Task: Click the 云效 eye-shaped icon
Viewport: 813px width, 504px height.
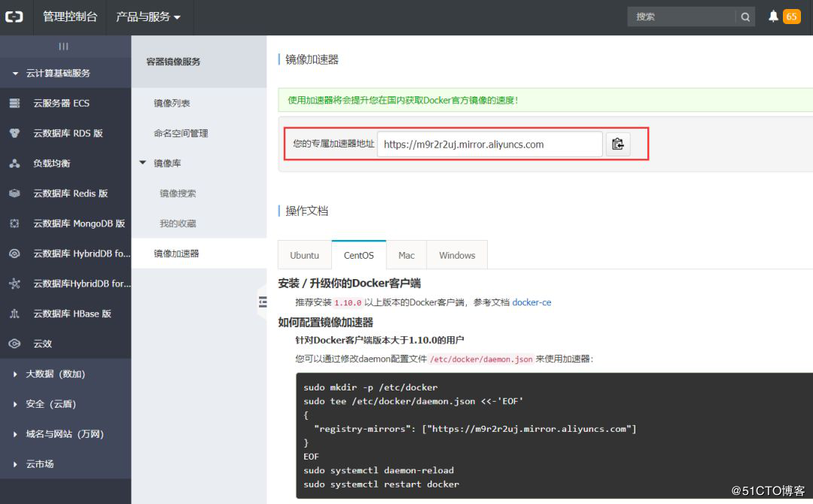Action: click(14, 344)
